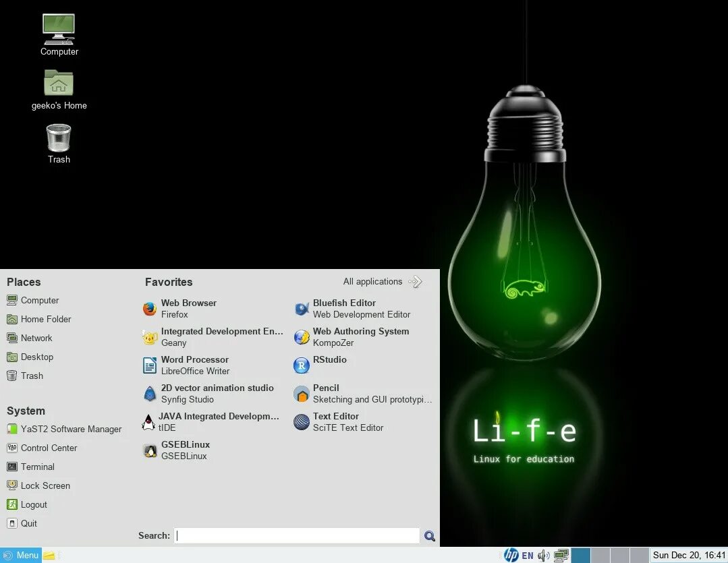
Task: Launch RStudio from Favorites
Action: [x=320, y=365]
